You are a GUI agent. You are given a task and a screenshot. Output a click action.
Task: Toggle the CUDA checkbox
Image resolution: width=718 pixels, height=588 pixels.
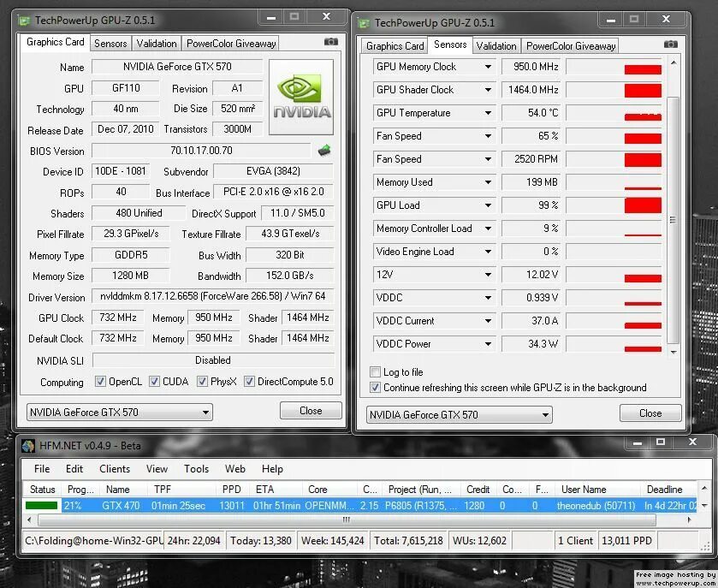tap(154, 382)
